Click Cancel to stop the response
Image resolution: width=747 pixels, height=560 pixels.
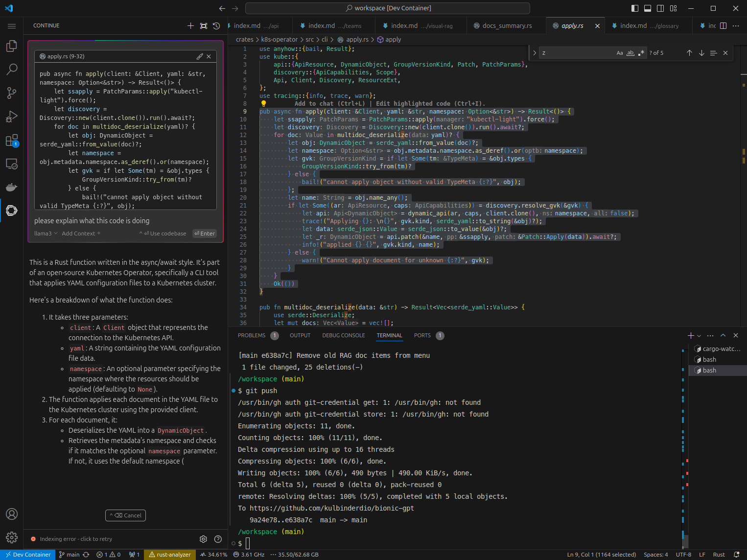pyautogui.click(x=125, y=515)
